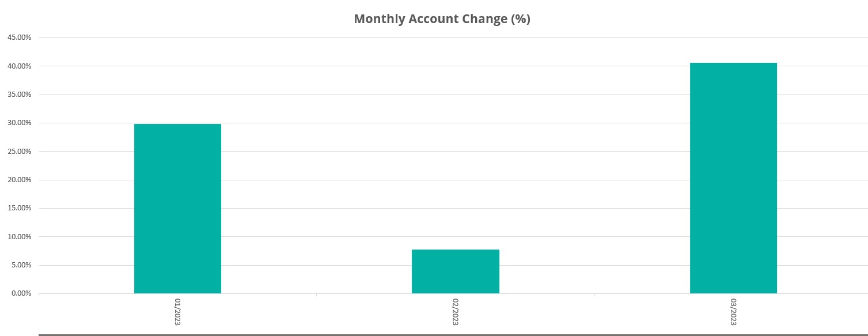Select the 5.00% axis value
Viewport: 868px width, 336px height.
(21, 265)
